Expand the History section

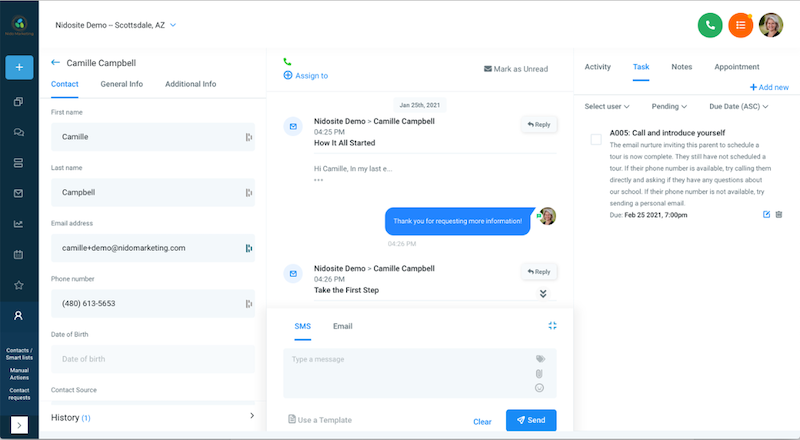152,416
